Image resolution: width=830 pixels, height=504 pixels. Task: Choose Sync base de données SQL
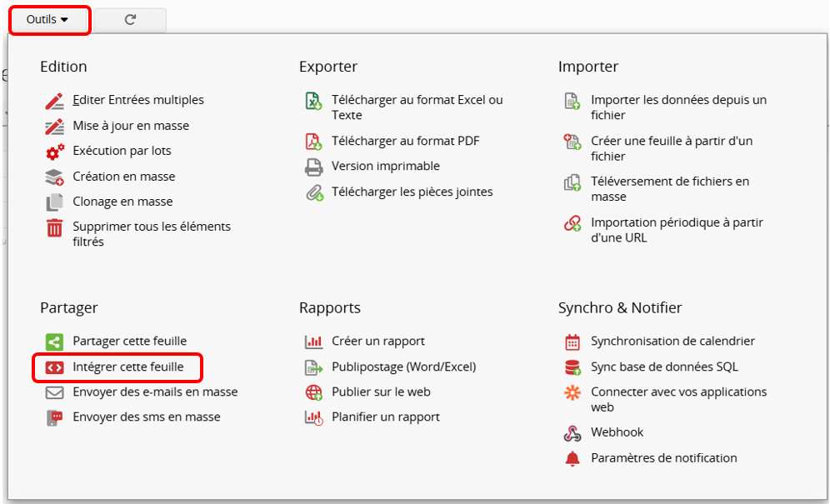click(x=664, y=367)
